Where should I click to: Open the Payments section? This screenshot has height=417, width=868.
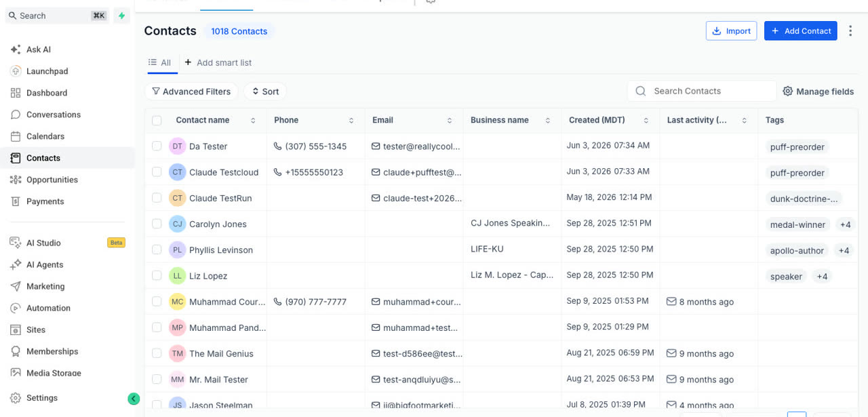click(45, 201)
